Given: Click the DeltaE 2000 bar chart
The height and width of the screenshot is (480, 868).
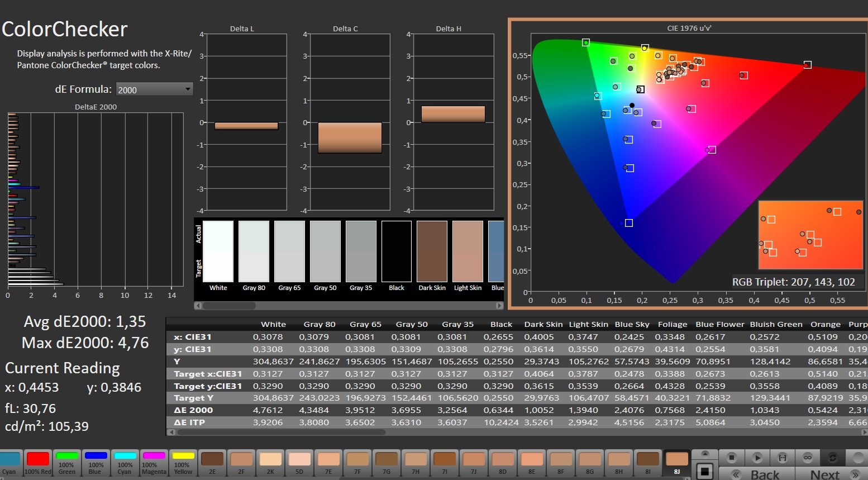Looking at the screenshot, I should tap(96, 199).
